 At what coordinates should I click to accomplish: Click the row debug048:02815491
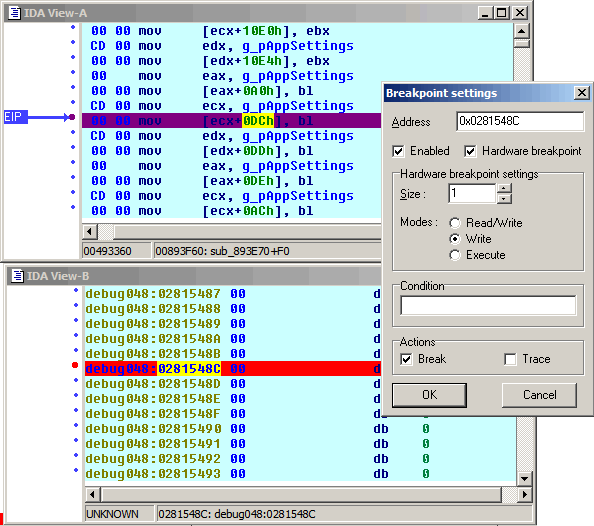coord(301,444)
